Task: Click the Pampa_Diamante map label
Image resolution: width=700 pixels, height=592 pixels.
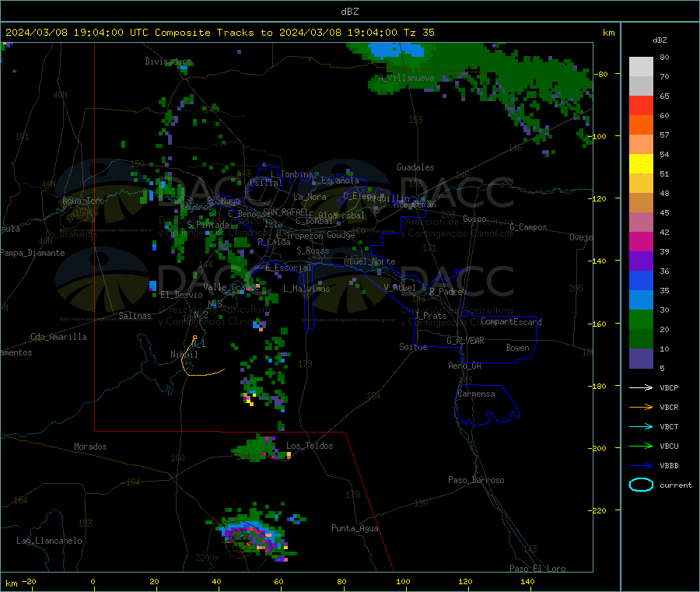Action: pos(33,253)
